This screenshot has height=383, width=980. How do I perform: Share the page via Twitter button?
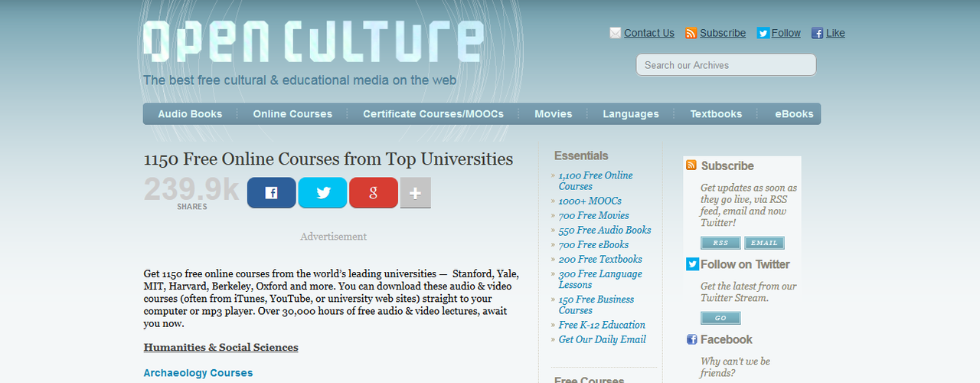click(x=322, y=193)
